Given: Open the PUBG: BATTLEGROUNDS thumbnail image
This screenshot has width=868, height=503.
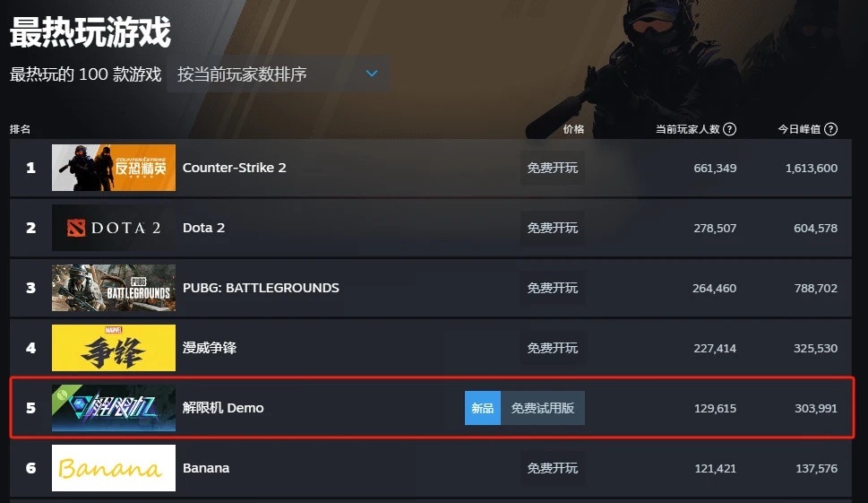Looking at the screenshot, I should coord(114,288).
